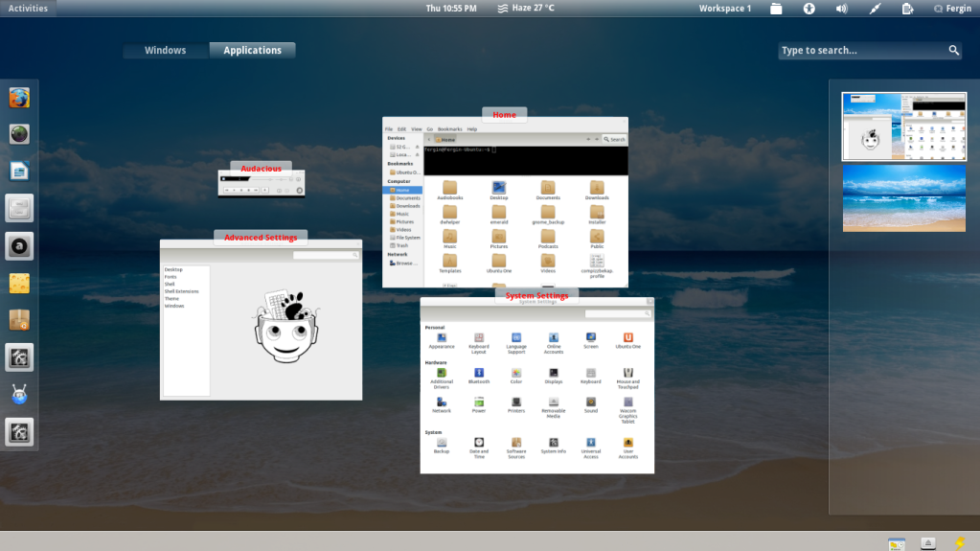
Task: Open Date and Time in System Settings
Action: [479, 448]
